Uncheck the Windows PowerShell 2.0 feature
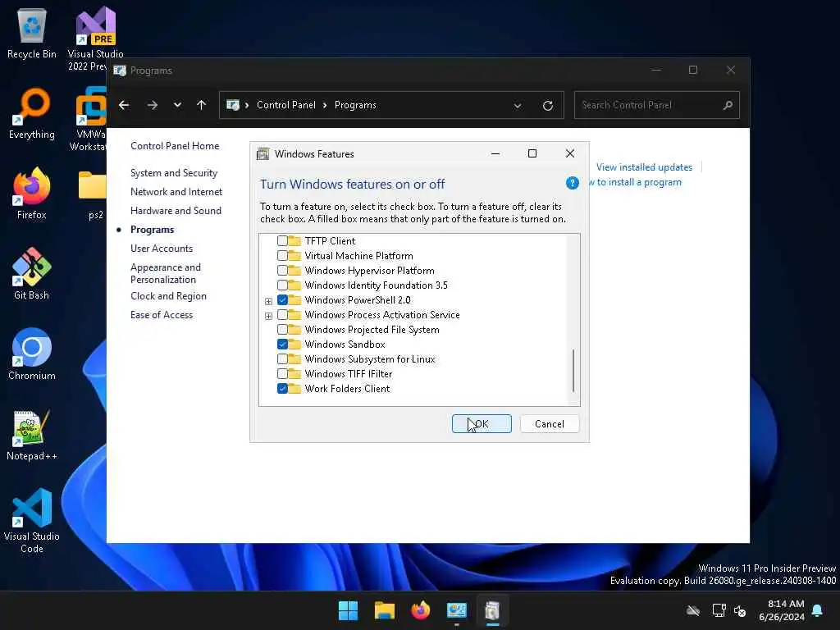 (282, 300)
